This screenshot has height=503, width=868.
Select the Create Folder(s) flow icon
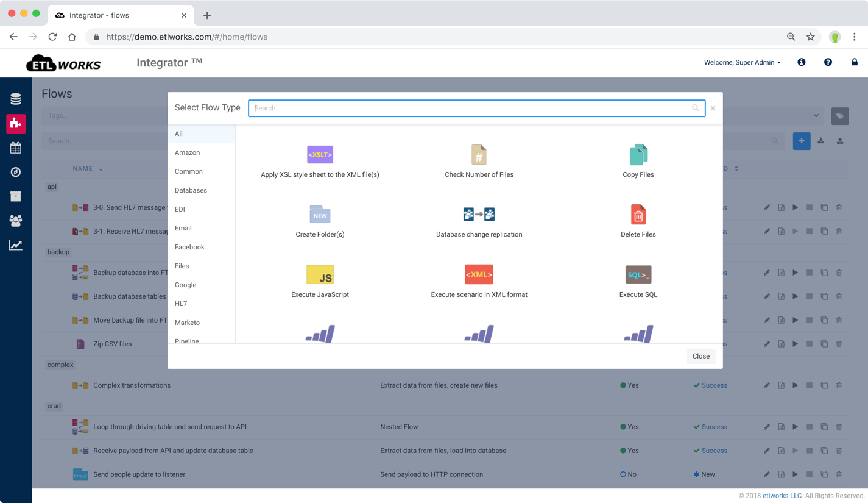(320, 215)
